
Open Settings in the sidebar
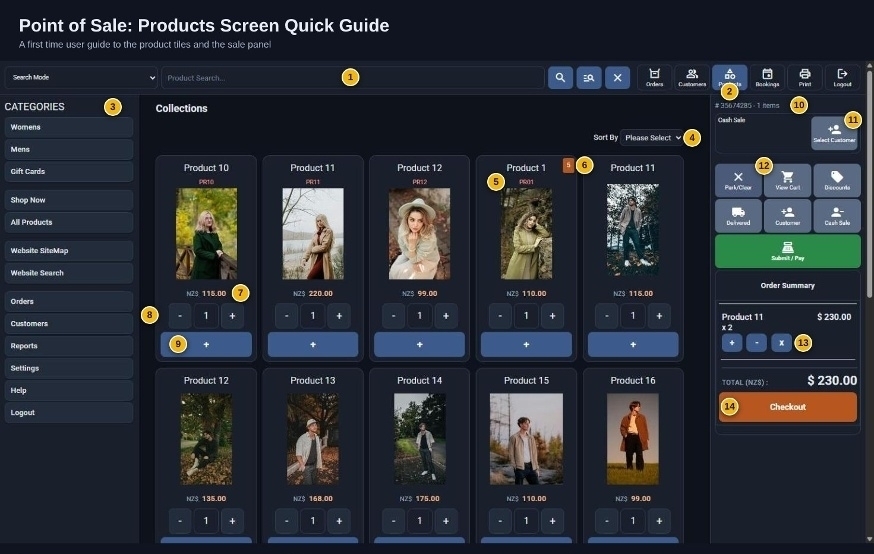[x=69, y=368]
